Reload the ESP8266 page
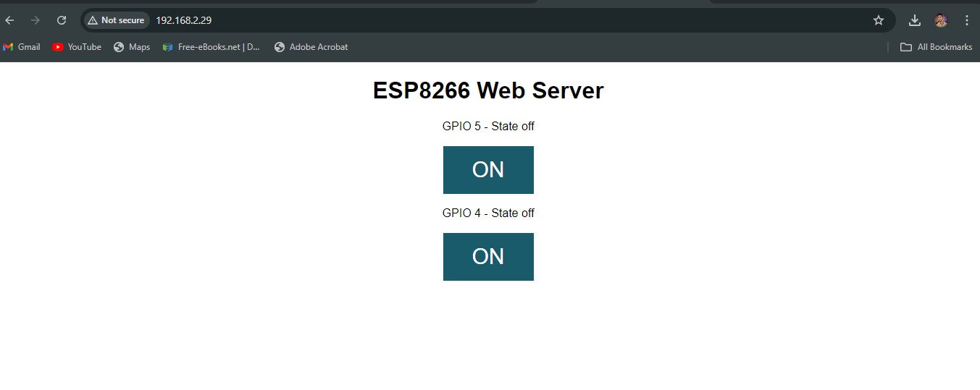 point(62,20)
